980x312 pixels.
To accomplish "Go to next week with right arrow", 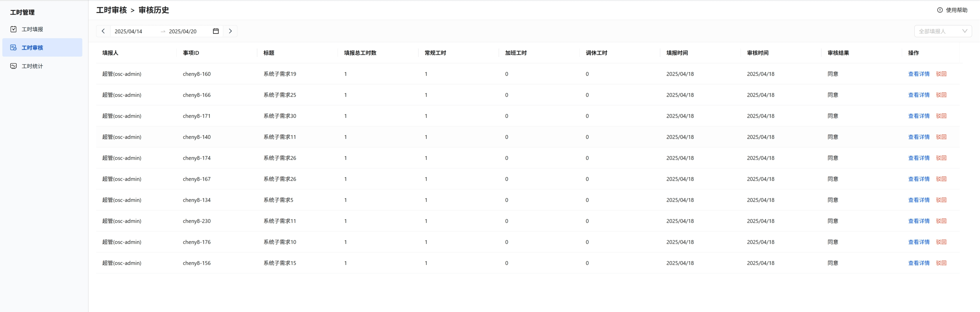I will point(230,31).
